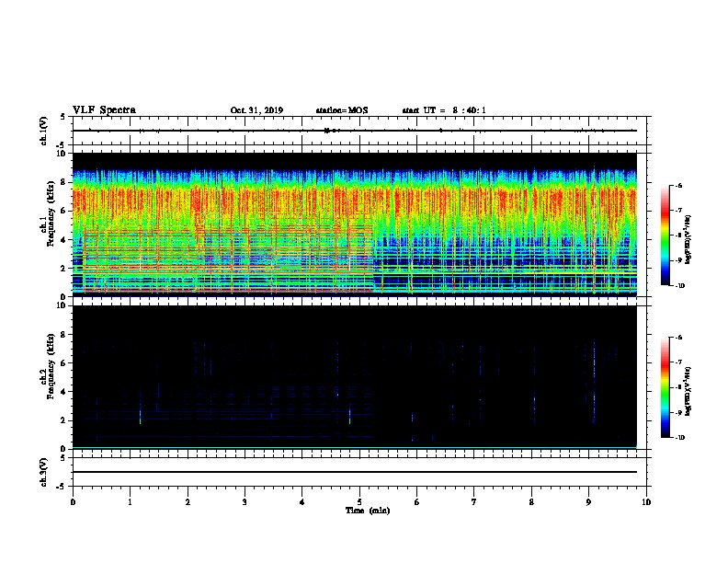Click the "-6" tick on ch.2 colorbar
This screenshot has width=728, height=563.
[678, 338]
